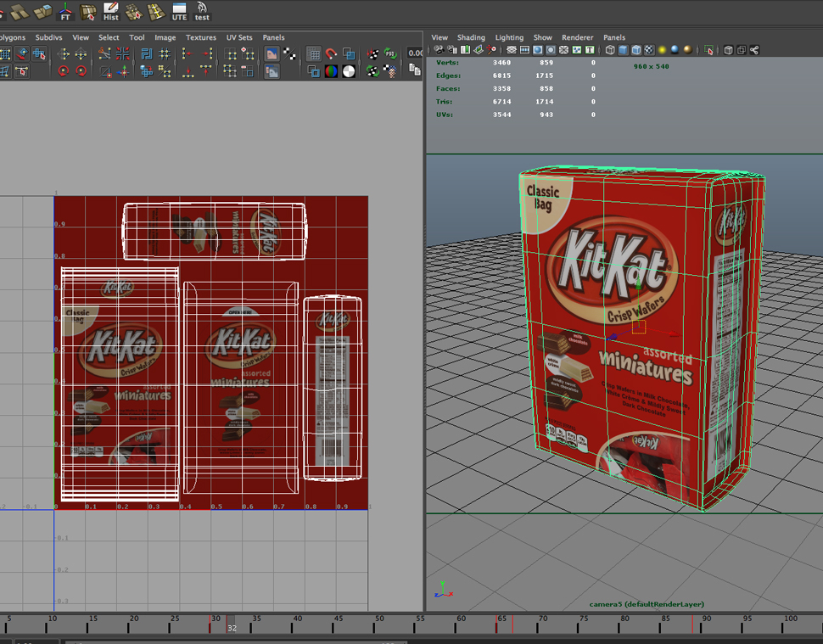Toggle Textured display checker sphere icon
Screen dimensions: 823x644
pos(649,50)
